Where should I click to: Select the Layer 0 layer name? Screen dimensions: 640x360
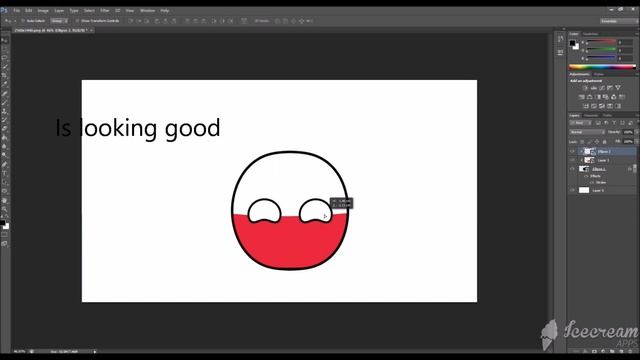[x=598, y=190]
